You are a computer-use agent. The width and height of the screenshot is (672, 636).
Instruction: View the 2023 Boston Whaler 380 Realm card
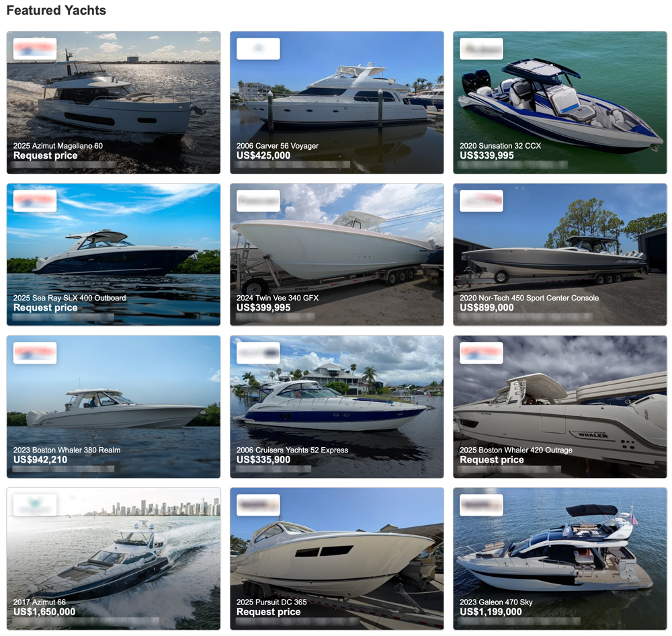114,407
